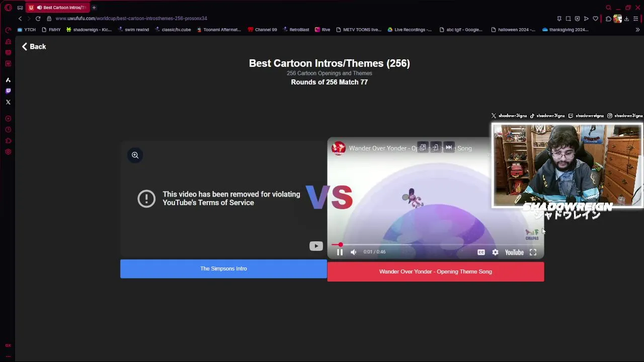
Task: Open YouTube player settings gear
Action: click(x=495, y=252)
